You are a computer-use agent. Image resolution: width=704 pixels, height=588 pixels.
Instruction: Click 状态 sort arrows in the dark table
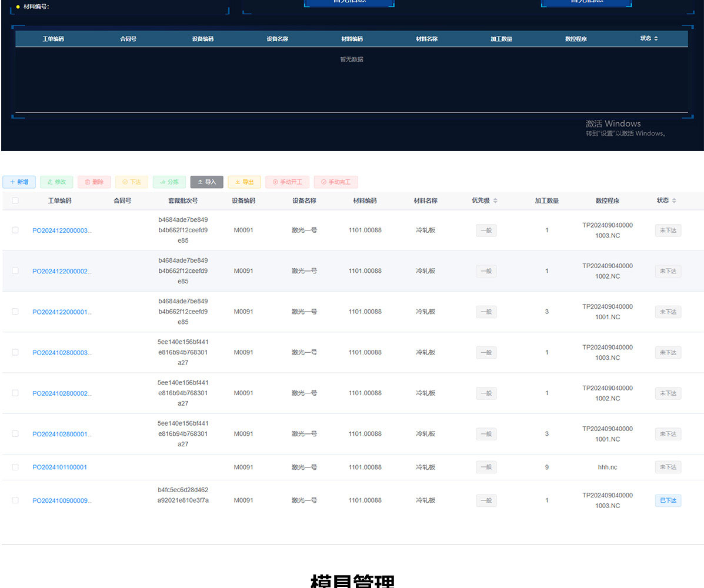656,38
